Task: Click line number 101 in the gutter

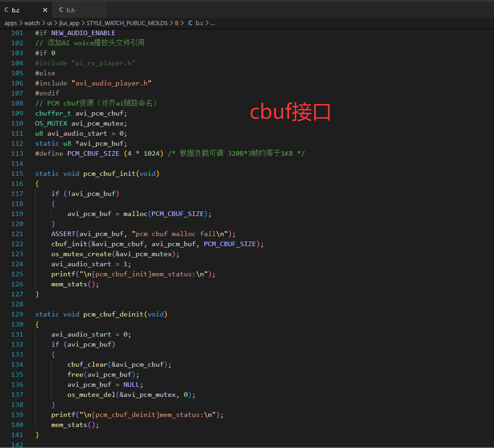Action: [x=17, y=33]
